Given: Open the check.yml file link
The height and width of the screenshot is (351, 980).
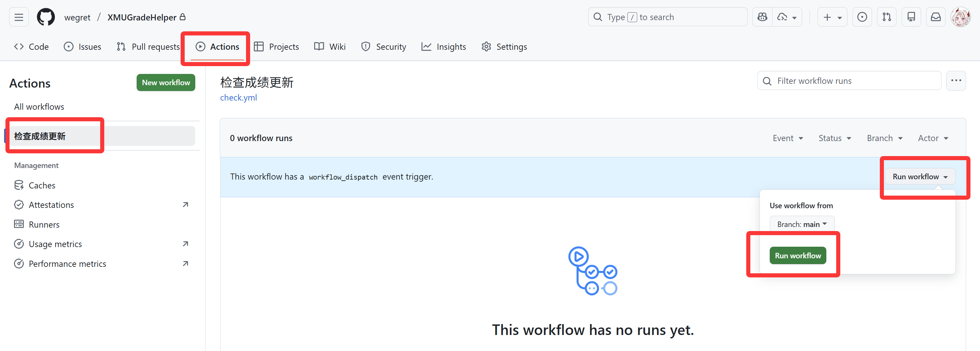Looking at the screenshot, I should (x=239, y=97).
